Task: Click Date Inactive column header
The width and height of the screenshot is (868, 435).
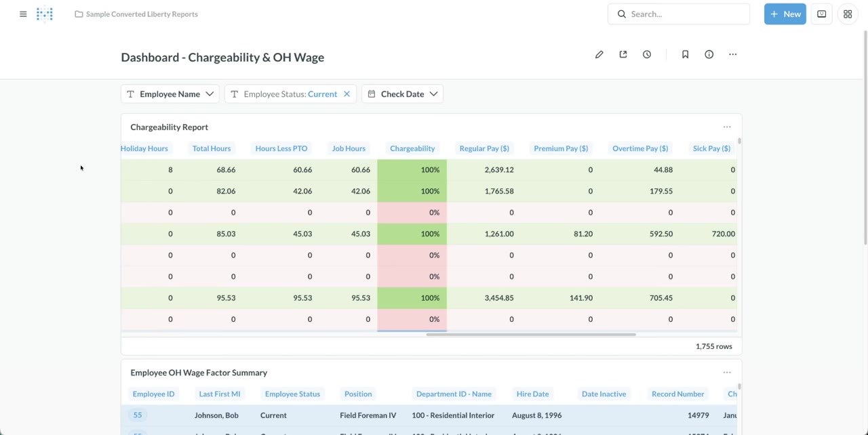Action: pos(604,394)
